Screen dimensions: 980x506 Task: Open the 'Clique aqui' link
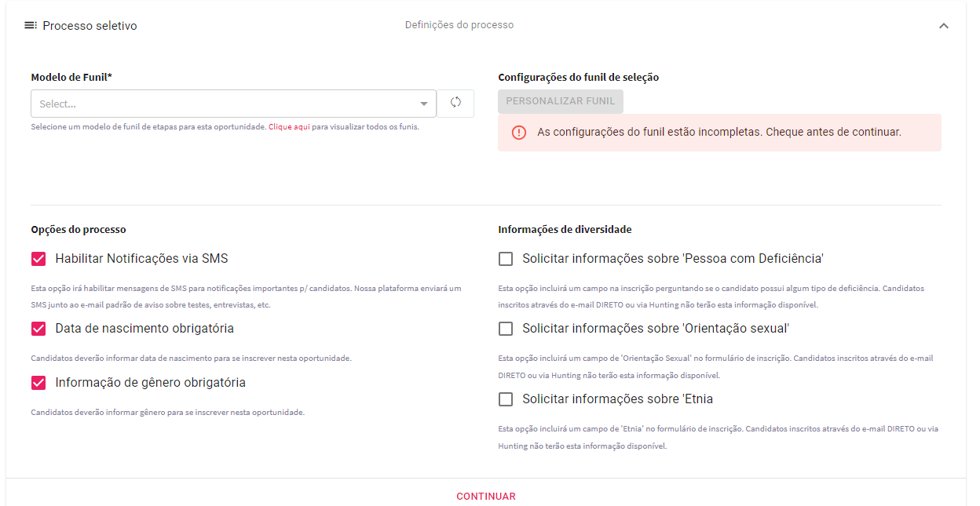click(289, 127)
